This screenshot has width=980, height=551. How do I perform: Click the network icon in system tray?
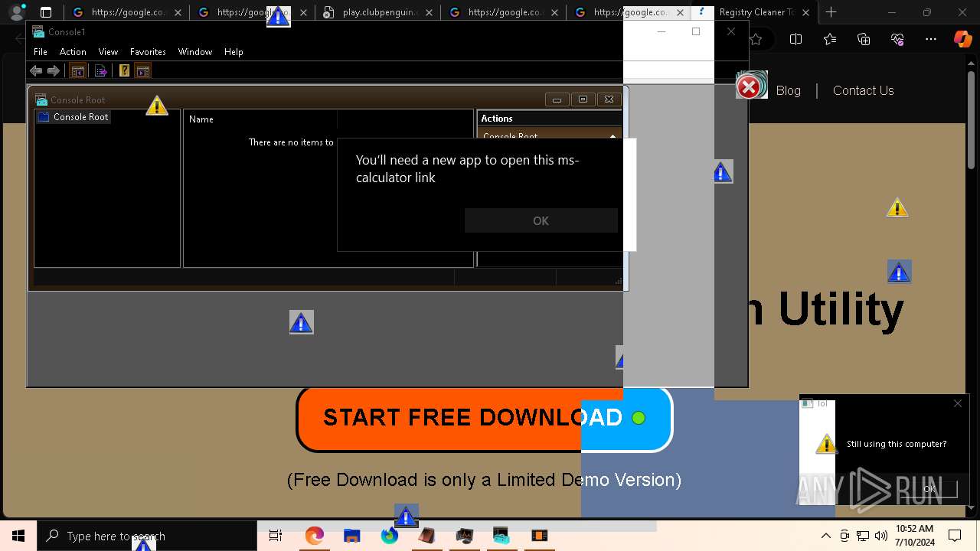coord(863,536)
